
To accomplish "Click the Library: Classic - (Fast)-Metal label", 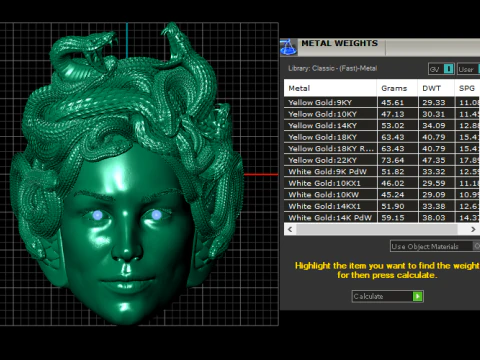I will pyautogui.click(x=332, y=68).
